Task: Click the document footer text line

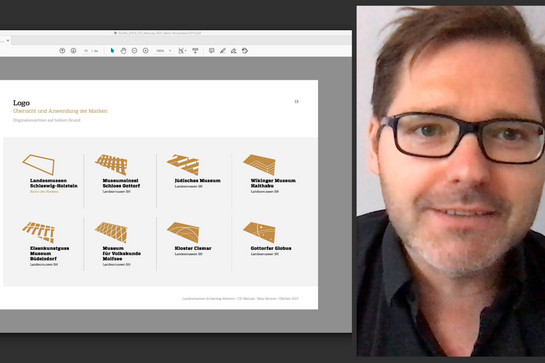Action: (x=240, y=298)
